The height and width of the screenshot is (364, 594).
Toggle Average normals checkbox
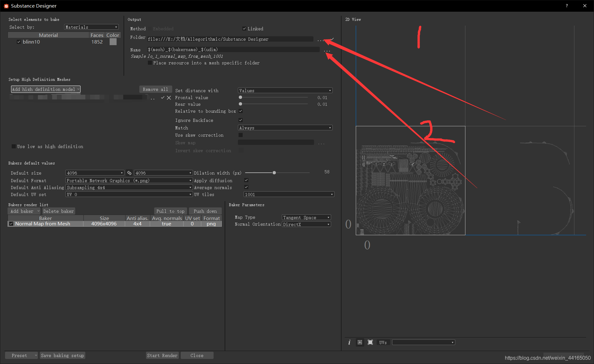[246, 187]
